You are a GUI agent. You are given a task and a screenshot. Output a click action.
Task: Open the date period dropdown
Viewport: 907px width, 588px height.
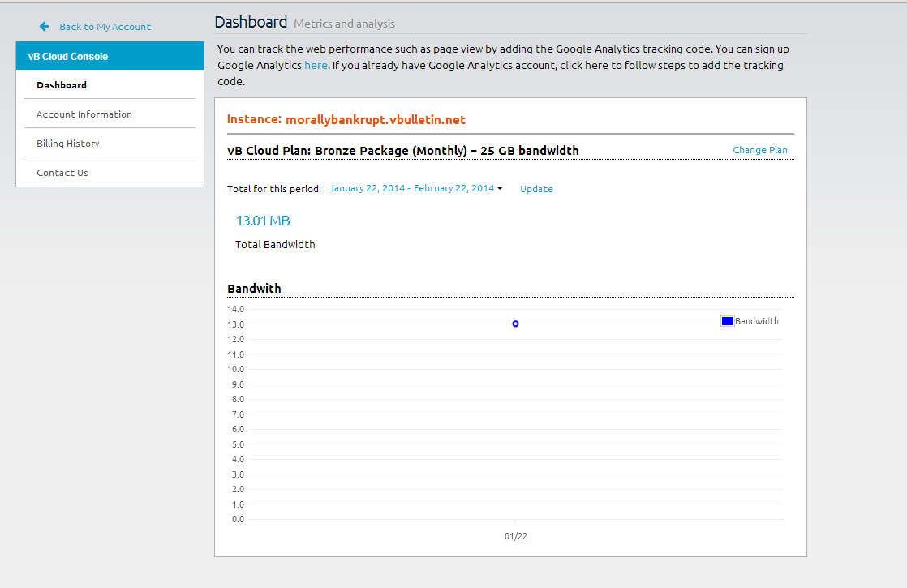pyautogui.click(x=416, y=188)
